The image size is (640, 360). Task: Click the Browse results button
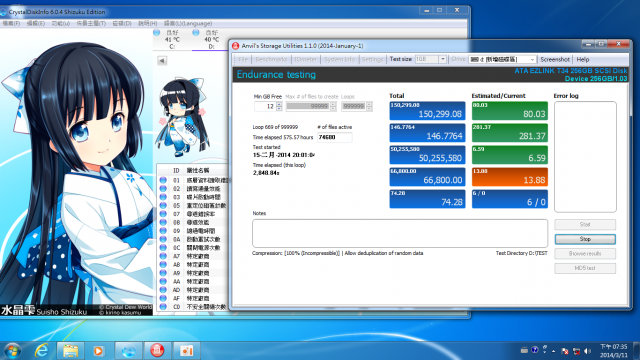585,254
